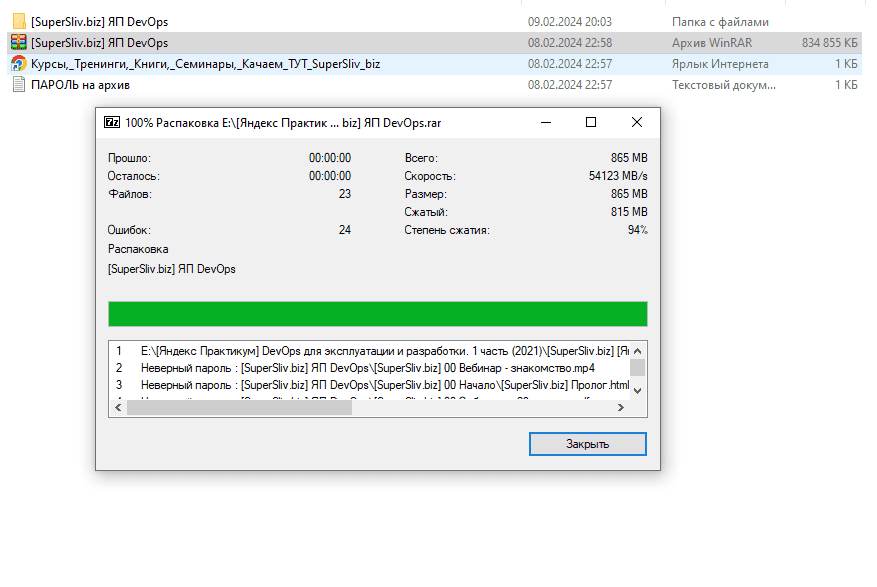Click the left arrow of the log's horizontal scrollbar
Viewport: 877px width, 587px height.
[116, 408]
